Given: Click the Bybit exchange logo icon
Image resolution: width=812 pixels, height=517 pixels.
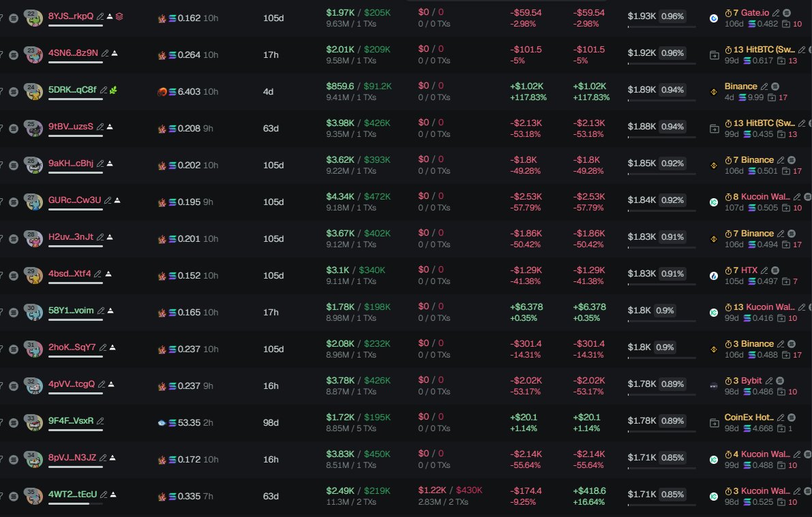Looking at the screenshot, I should tap(714, 386).
